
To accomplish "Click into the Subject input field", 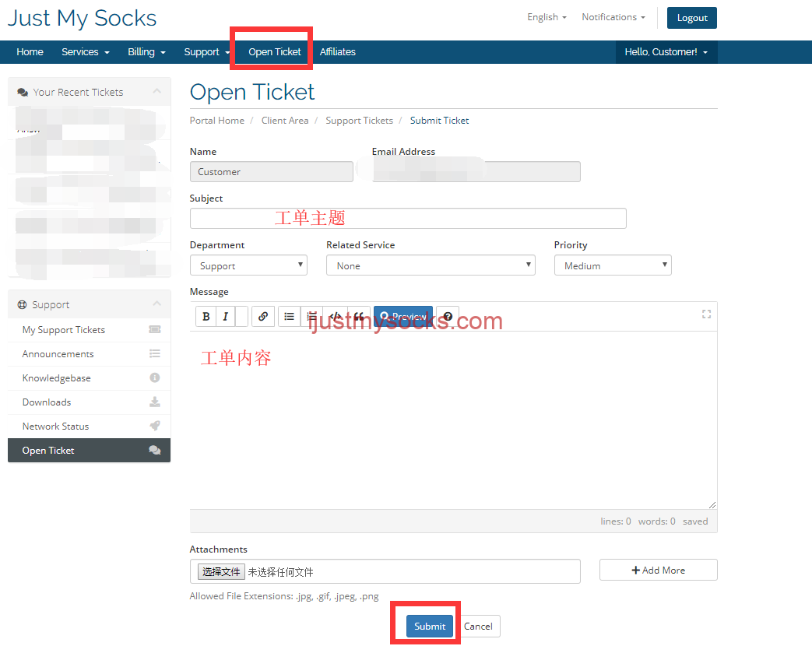I will pyautogui.click(x=408, y=219).
